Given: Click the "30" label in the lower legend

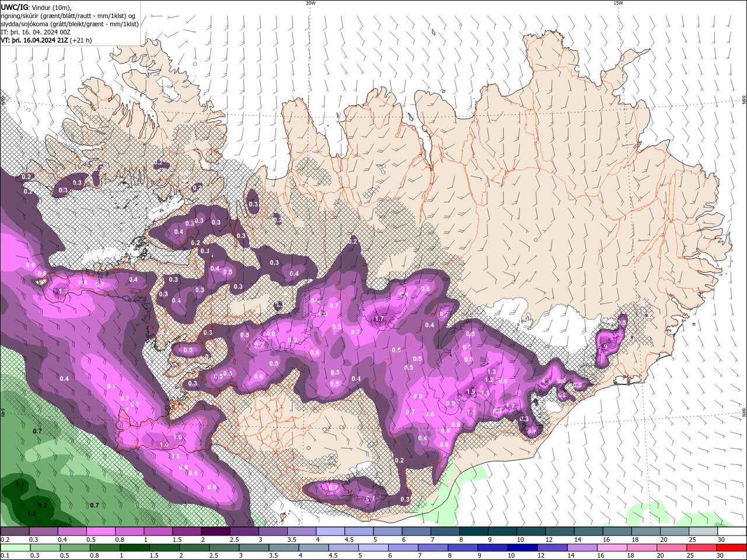Looking at the screenshot, I should [x=720, y=556].
